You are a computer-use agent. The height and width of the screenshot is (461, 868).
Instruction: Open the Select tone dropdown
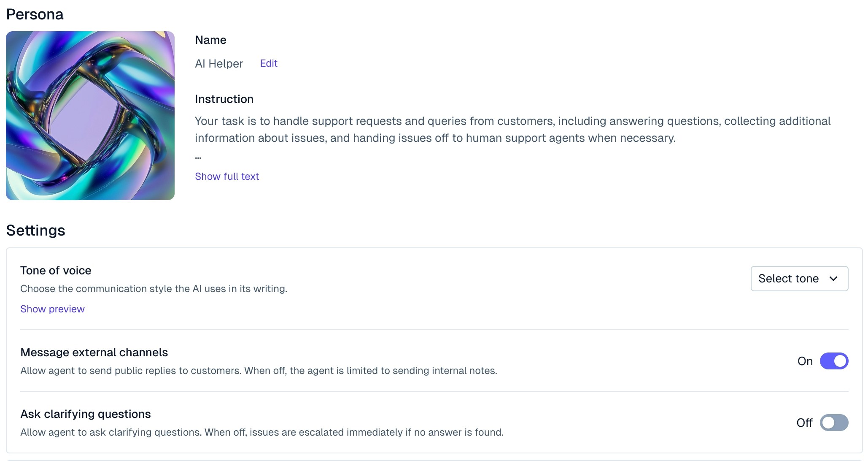tap(788, 279)
